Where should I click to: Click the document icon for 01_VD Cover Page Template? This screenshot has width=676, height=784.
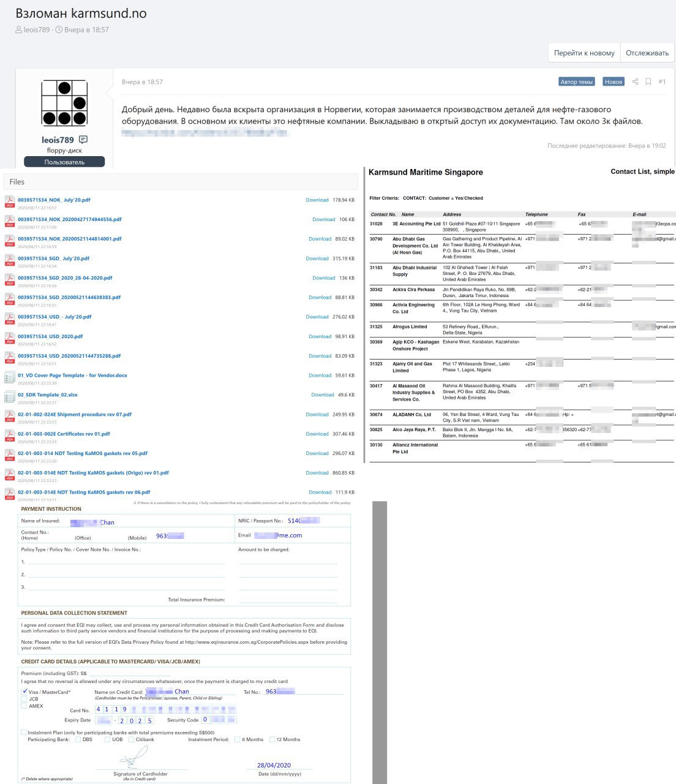10,377
